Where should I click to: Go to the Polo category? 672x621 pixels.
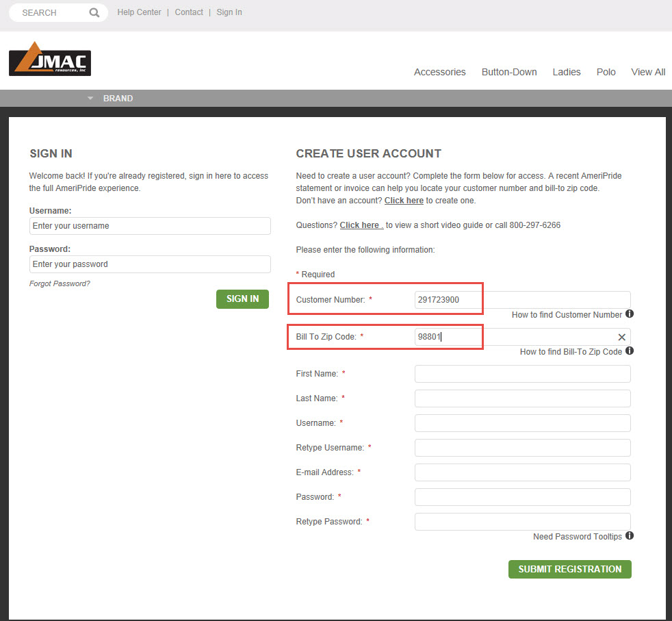[606, 72]
